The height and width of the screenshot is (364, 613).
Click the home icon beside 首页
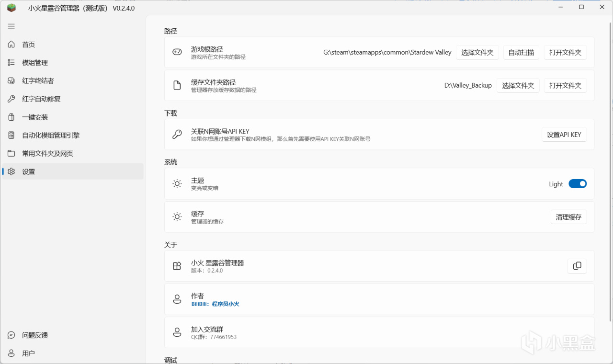[11, 45]
